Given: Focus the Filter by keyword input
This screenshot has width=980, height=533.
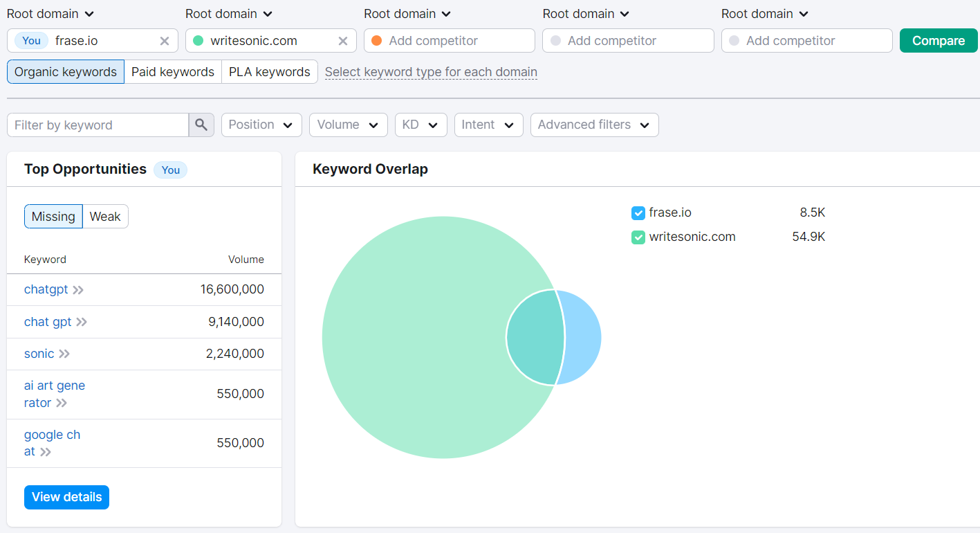Looking at the screenshot, I should [98, 125].
